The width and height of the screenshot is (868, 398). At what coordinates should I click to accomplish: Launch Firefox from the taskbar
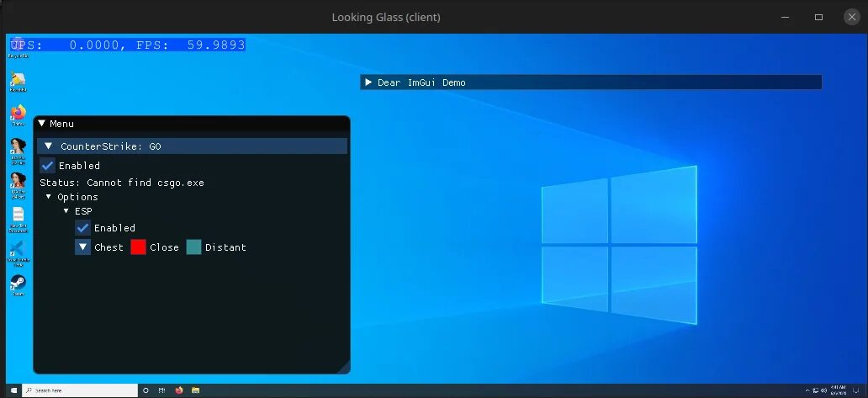pos(179,390)
